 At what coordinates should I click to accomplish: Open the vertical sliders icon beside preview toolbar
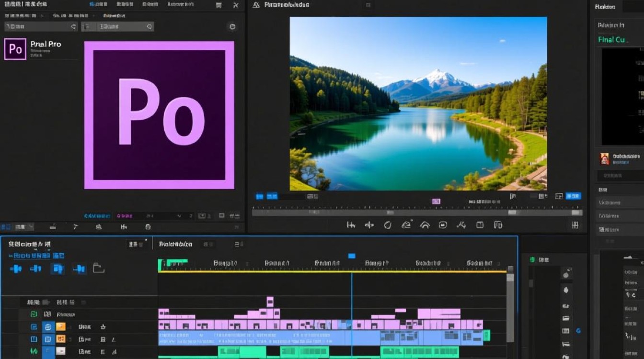tap(575, 225)
